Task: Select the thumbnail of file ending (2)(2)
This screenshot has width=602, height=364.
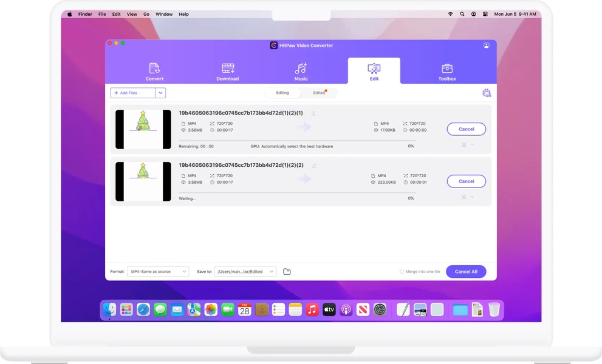Action: pos(143,181)
